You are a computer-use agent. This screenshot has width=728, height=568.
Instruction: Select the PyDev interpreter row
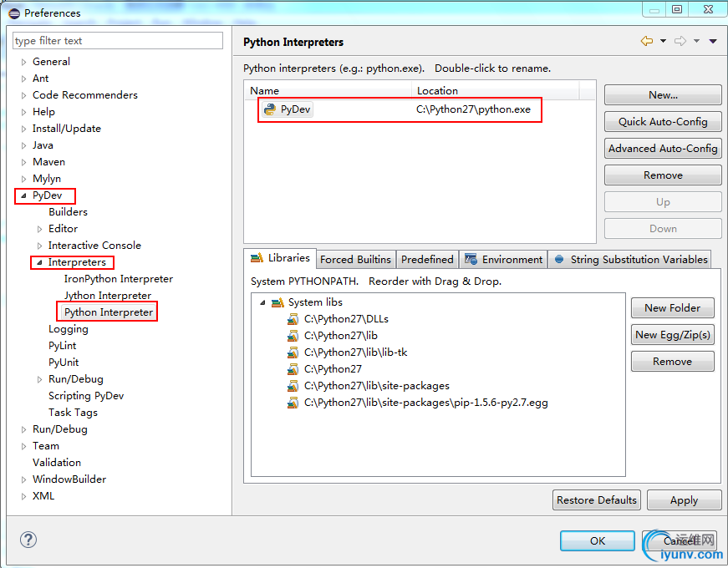pos(420,109)
